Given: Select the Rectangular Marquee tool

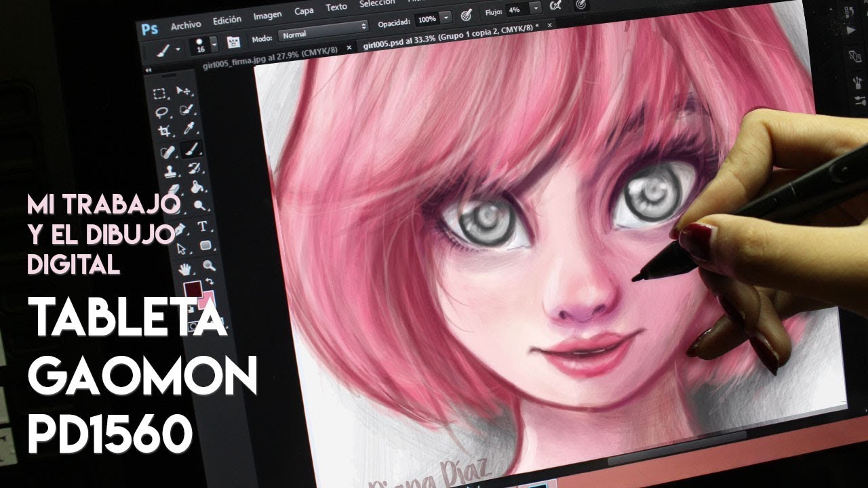Looking at the screenshot, I should click(161, 94).
